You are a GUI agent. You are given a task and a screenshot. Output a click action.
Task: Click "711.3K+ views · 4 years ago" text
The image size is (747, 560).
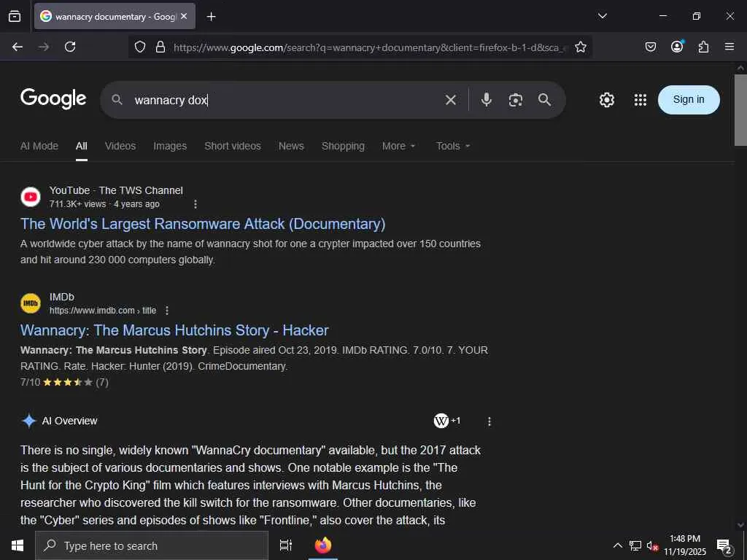(104, 204)
